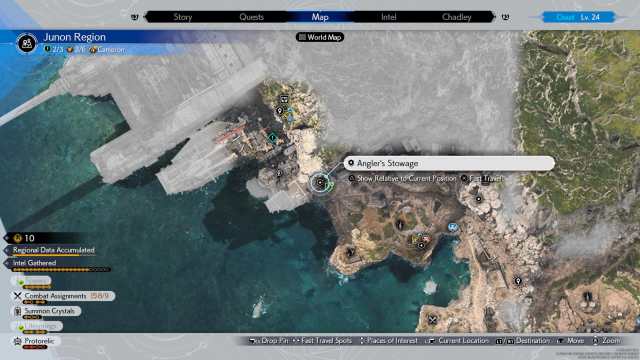This screenshot has height=360, width=640.
Task: Select the Map tab
Action: [320, 17]
